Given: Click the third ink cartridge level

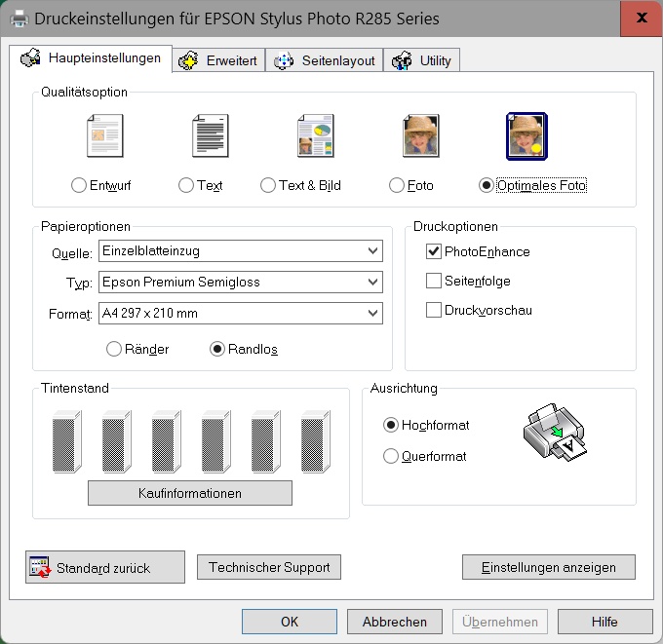Looking at the screenshot, I should pyautogui.click(x=166, y=441).
